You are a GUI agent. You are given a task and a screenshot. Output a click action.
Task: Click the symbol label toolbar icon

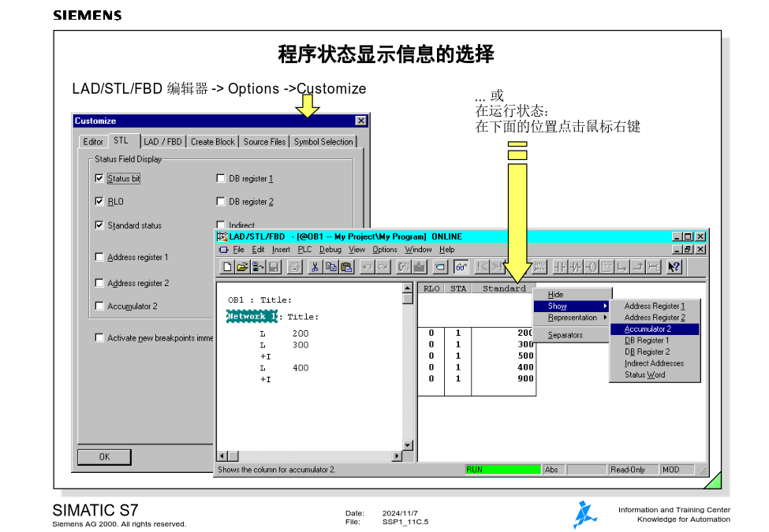(x=440, y=267)
